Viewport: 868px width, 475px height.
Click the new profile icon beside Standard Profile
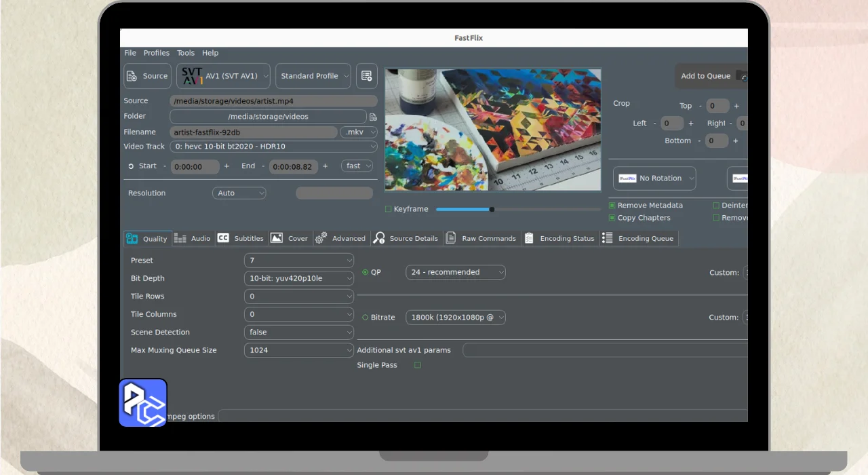pos(367,76)
